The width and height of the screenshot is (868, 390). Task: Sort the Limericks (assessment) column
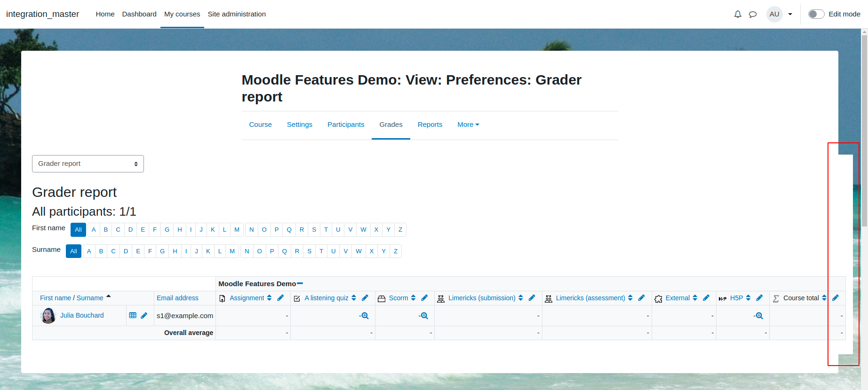630,298
